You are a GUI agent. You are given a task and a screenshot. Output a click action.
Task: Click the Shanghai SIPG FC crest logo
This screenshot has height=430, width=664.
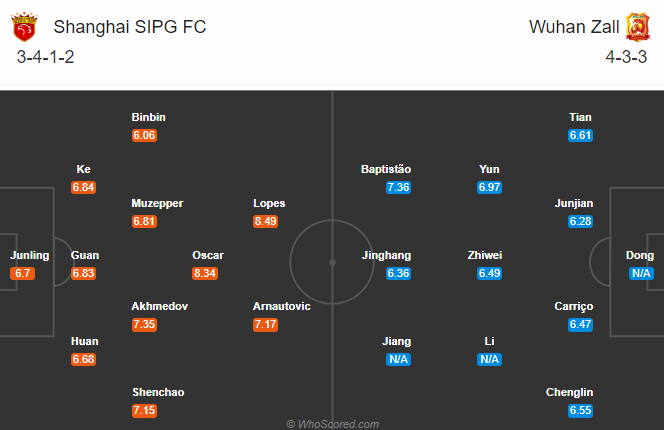point(24,27)
